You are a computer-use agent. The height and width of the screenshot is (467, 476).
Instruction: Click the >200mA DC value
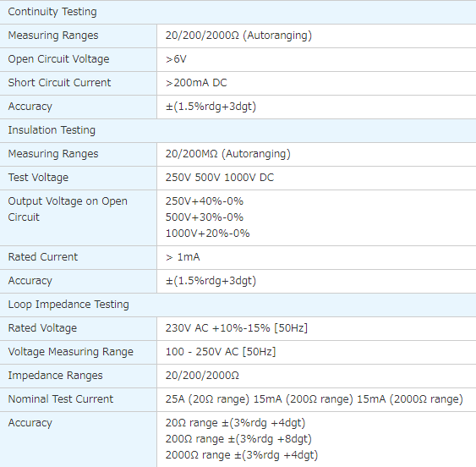(x=196, y=83)
